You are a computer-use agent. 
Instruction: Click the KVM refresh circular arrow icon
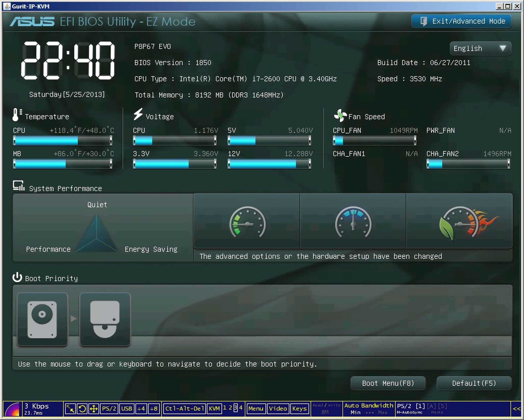82,409
